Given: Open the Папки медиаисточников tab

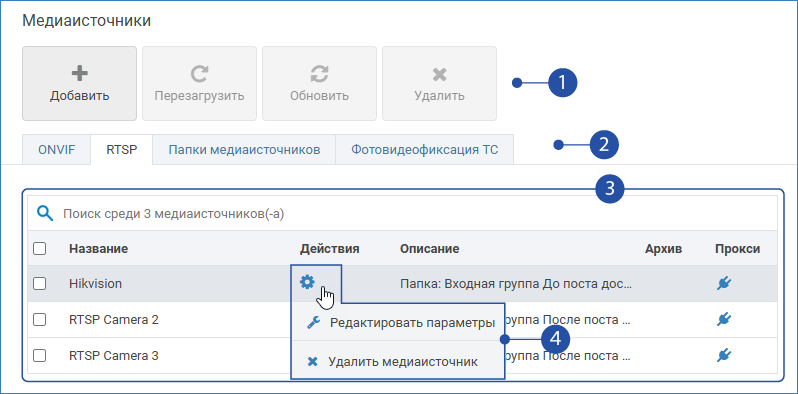Looking at the screenshot, I should pyautogui.click(x=244, y=150).
